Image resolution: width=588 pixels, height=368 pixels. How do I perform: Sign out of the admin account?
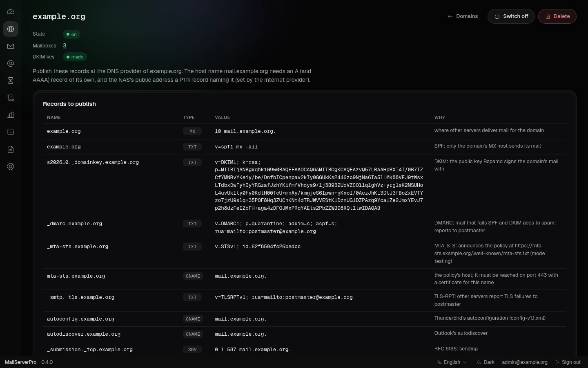pyautogui.click(x=568, y=362)
